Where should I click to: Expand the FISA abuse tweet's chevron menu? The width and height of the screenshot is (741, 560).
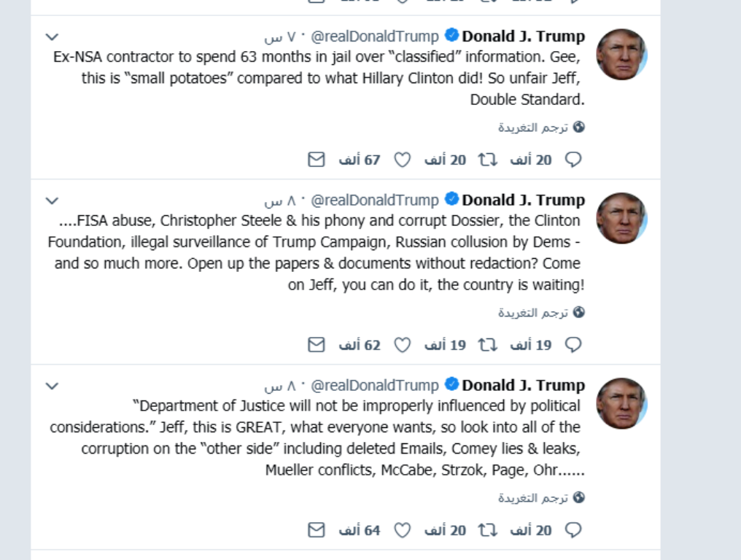click(52, 201)
